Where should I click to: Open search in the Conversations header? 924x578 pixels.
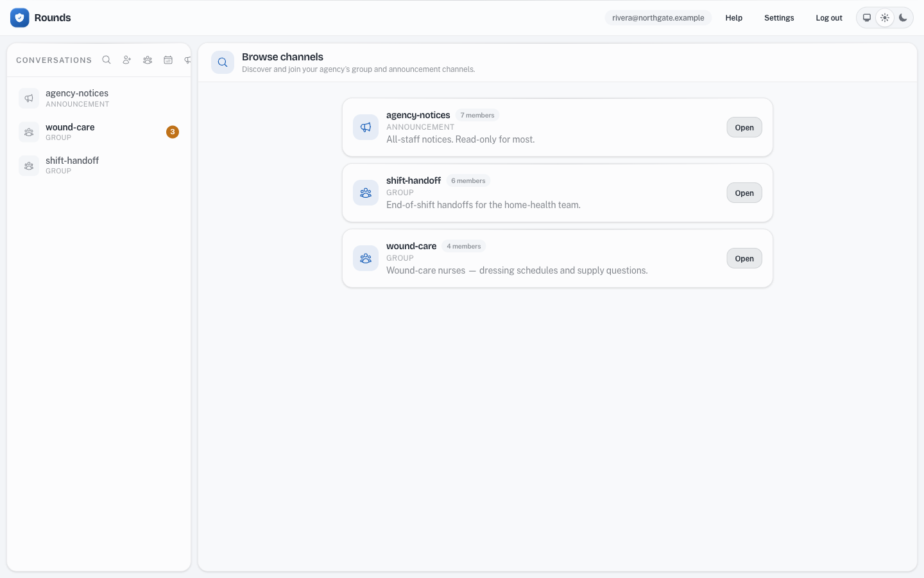(107, 60)
